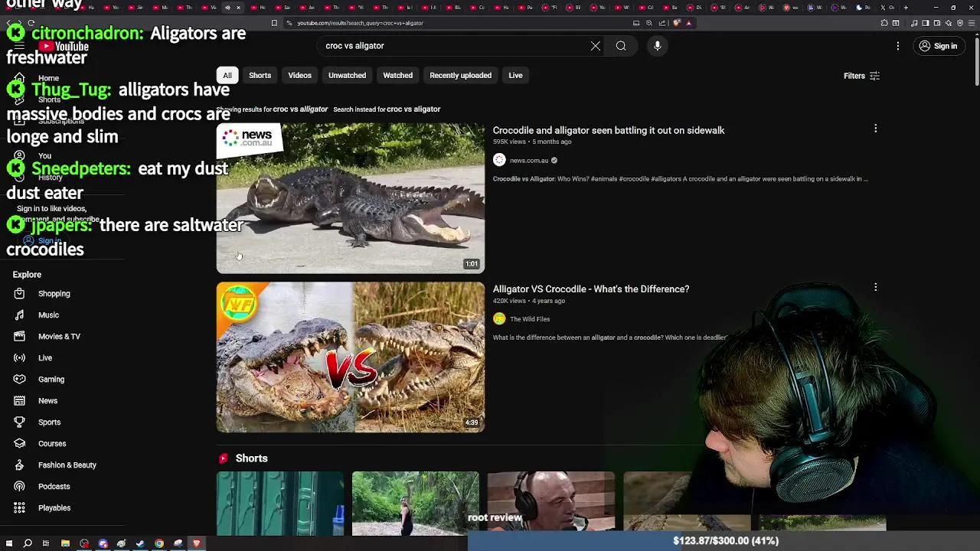The image size is (980, 551).
Task: Open Music in the Explore sidebar
Action: (48, 315)
